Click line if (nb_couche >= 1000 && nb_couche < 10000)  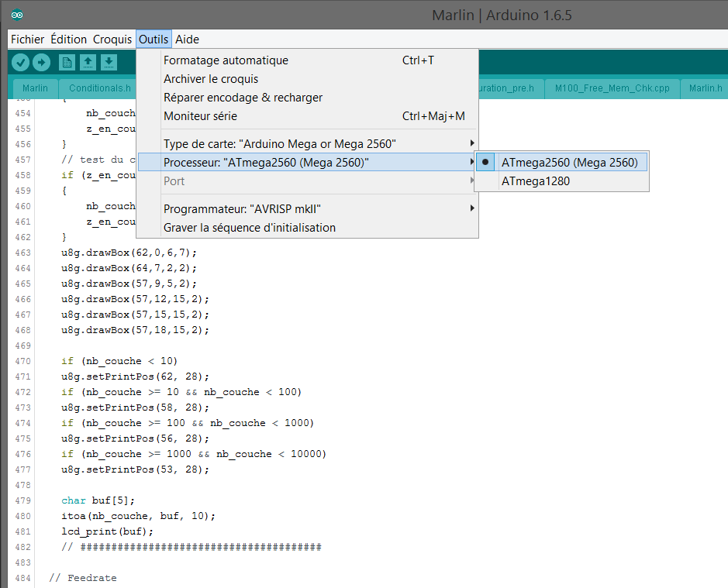(194, 454)
